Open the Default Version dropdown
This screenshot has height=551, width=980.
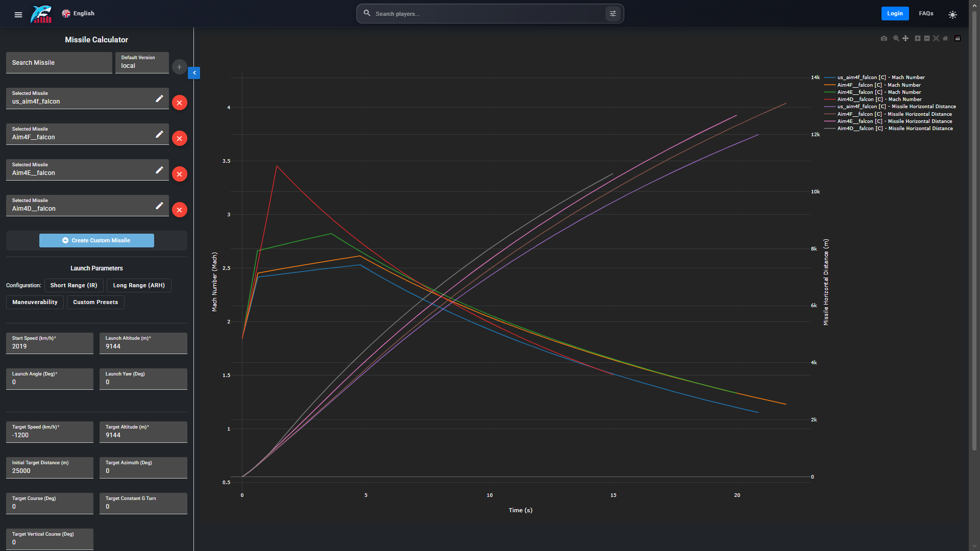tap(142, 63)
